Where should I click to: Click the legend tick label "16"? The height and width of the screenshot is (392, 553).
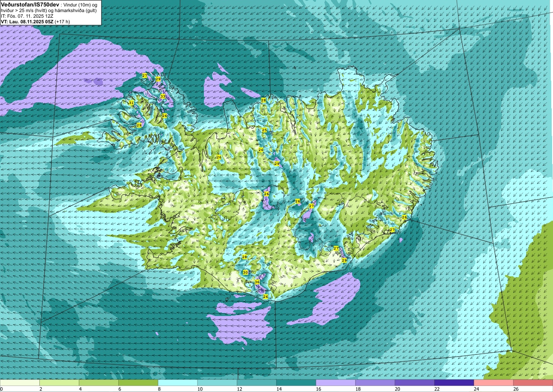pos(319,389)
